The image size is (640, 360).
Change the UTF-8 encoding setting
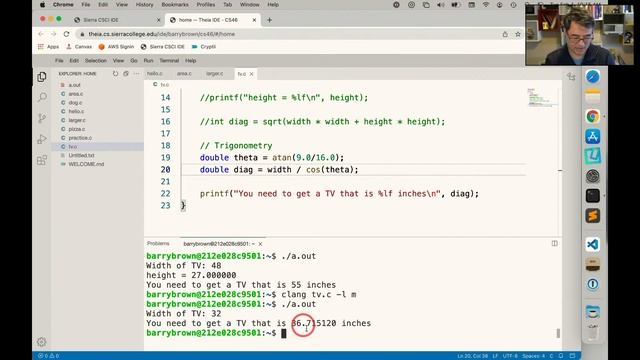(510, 356)
